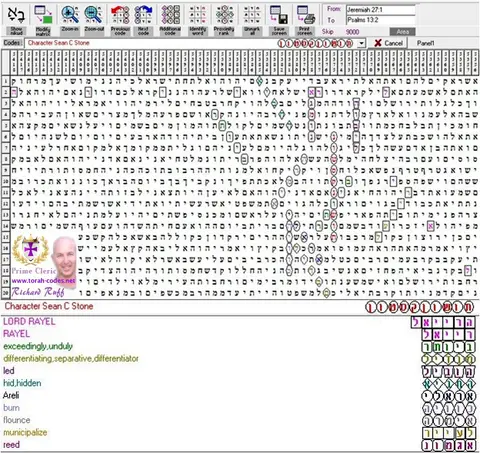Click the Skip value 9000

tap(352, 32)
